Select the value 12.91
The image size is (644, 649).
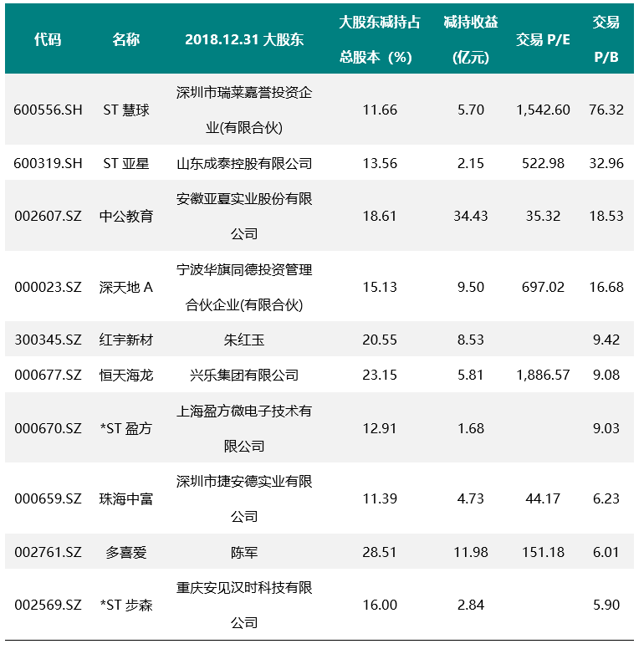(x=380, y=428)
